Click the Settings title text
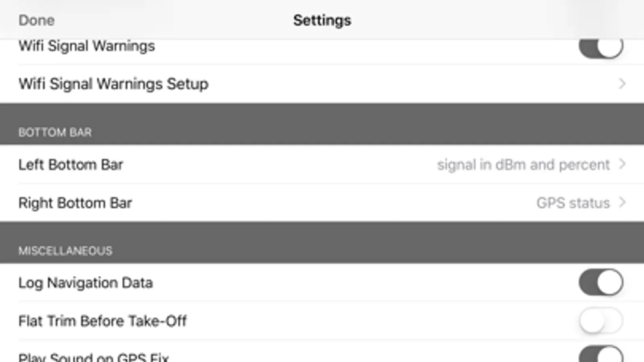This screenshot has width=644, height=362. click(322, 21)
